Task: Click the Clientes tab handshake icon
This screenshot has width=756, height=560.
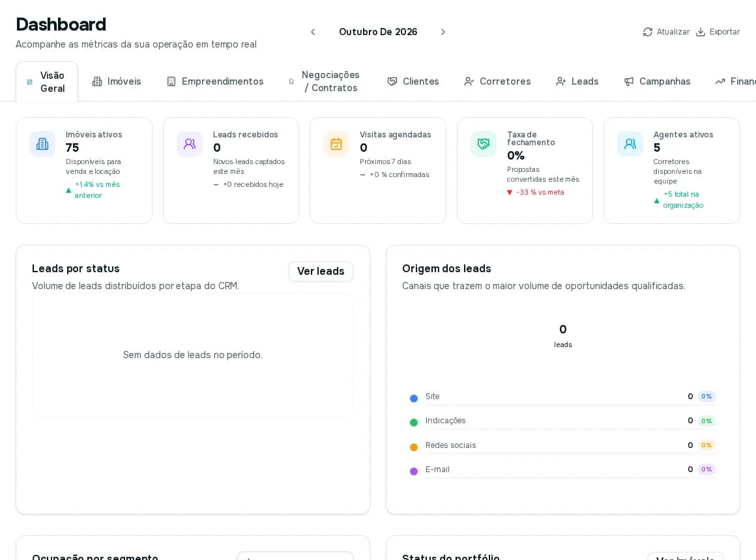Action: (x=392, y=81)
